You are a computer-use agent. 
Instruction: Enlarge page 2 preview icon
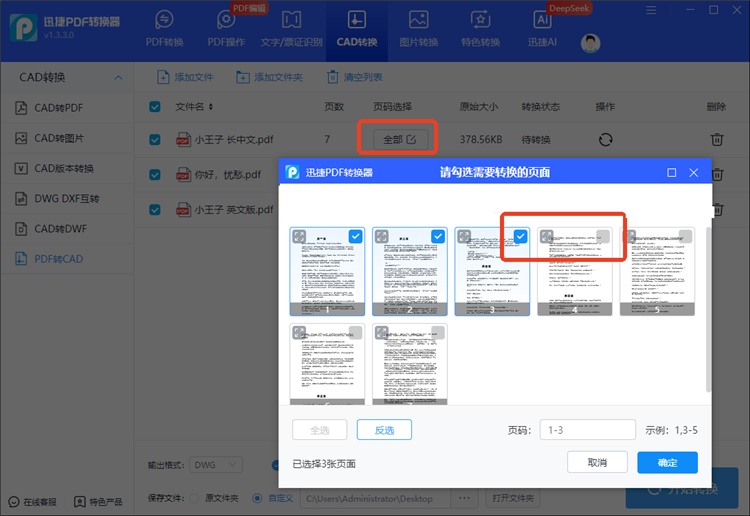pos(381,236)
